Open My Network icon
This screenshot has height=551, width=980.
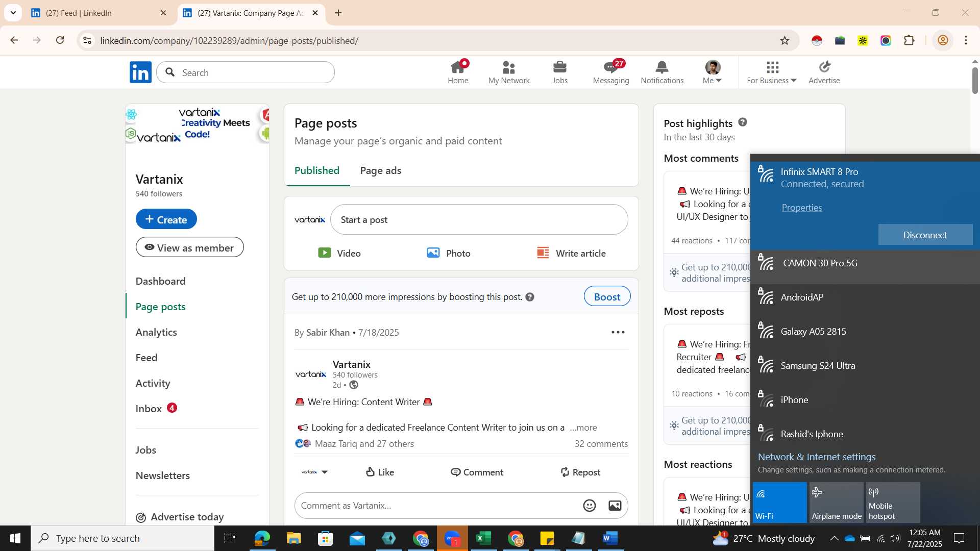tap(509, 72)
